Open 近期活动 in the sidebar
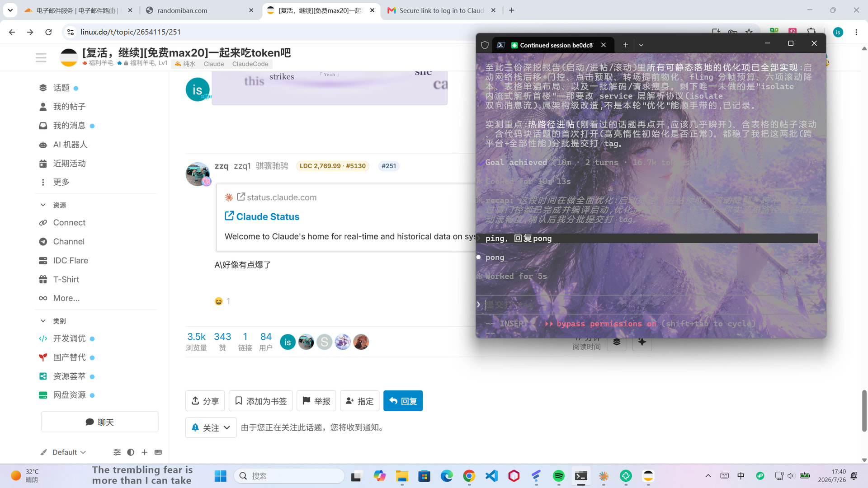This screenshot has width=868, height=488. pyautogui.click(x=69, y=164)
